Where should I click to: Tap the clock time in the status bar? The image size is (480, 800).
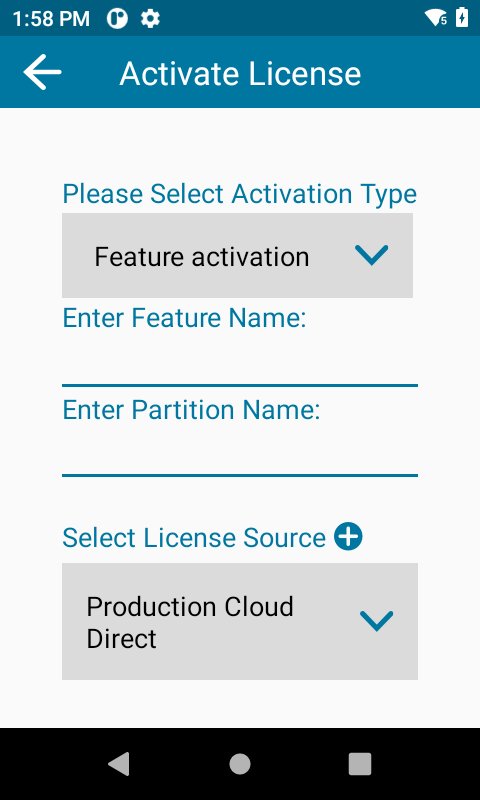(51, 19)
